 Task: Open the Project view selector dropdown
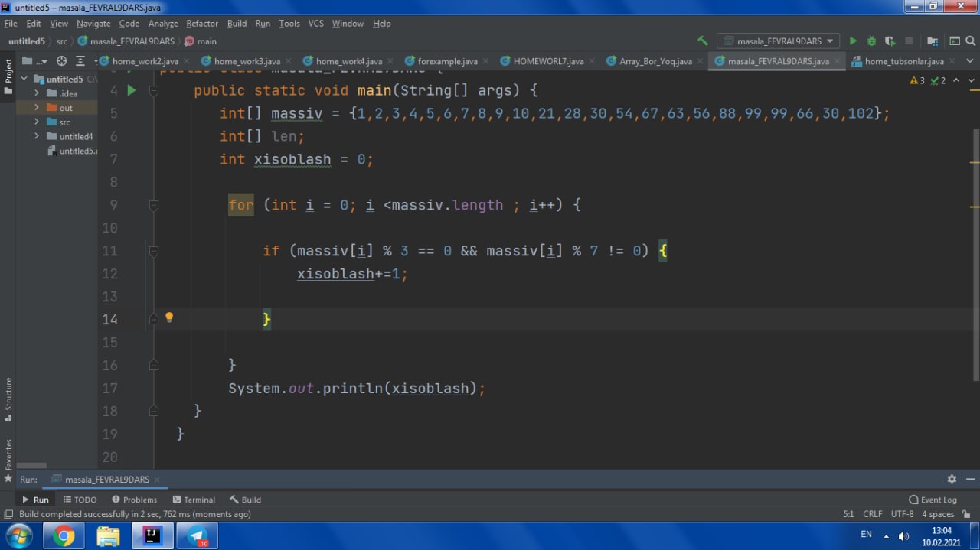[34, 61]
